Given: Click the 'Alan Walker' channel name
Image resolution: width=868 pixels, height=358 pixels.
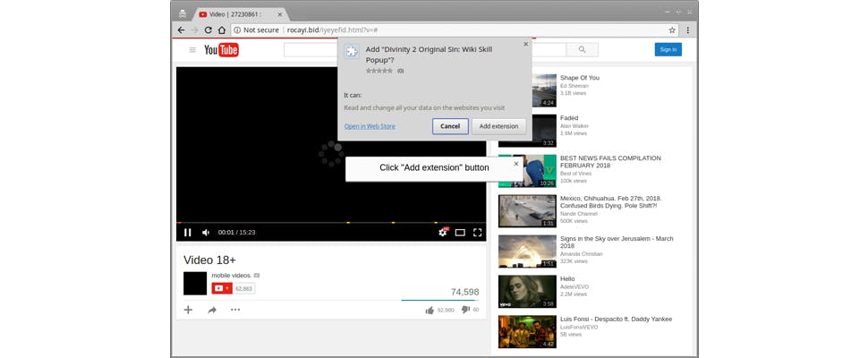Looking at the screenshot, I should click(575, 126).
